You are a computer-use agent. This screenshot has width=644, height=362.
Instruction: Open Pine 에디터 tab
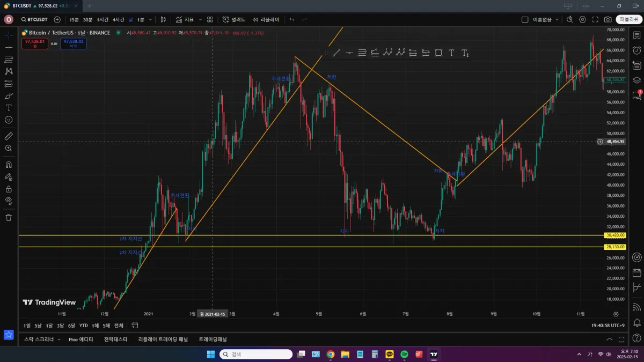pyautogui.click(x=81, y=339)
